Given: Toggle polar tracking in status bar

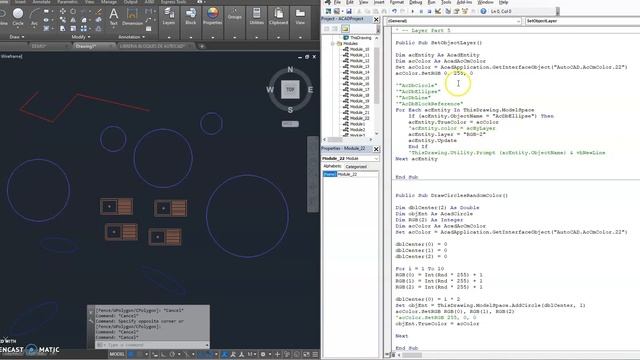Looking at the screenshot, I should [172, 354].
